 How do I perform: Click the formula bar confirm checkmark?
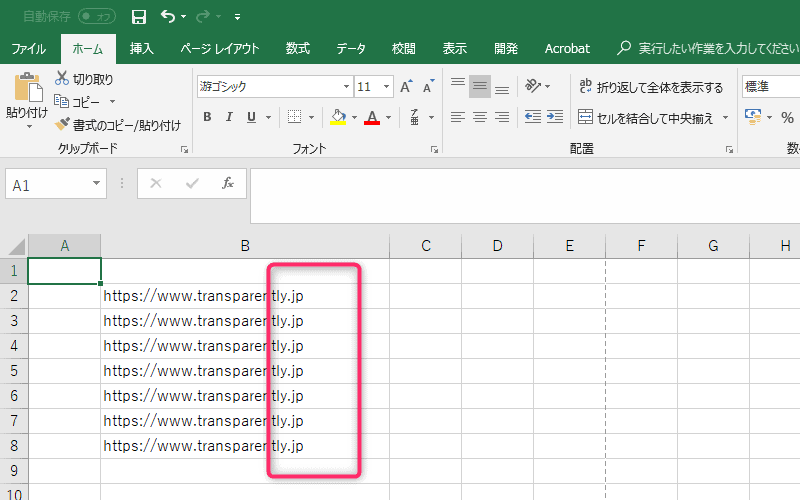(192, 183)
